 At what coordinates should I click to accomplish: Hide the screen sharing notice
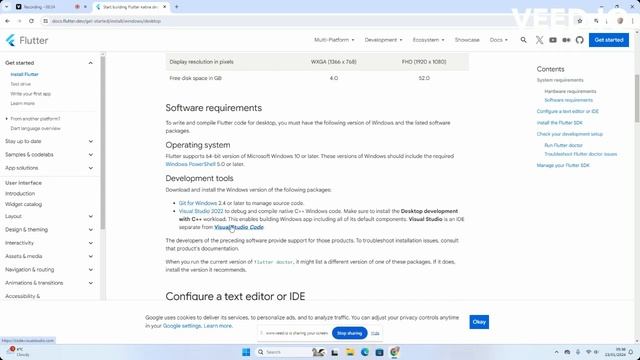(375, 333)
